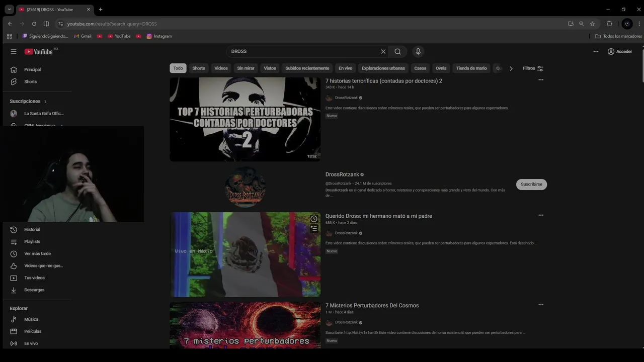Image resolution: width=644 pixels, height=362 pixels.
Task: Open the tab search dropdown arrow
Action: (x=9, y=9)
